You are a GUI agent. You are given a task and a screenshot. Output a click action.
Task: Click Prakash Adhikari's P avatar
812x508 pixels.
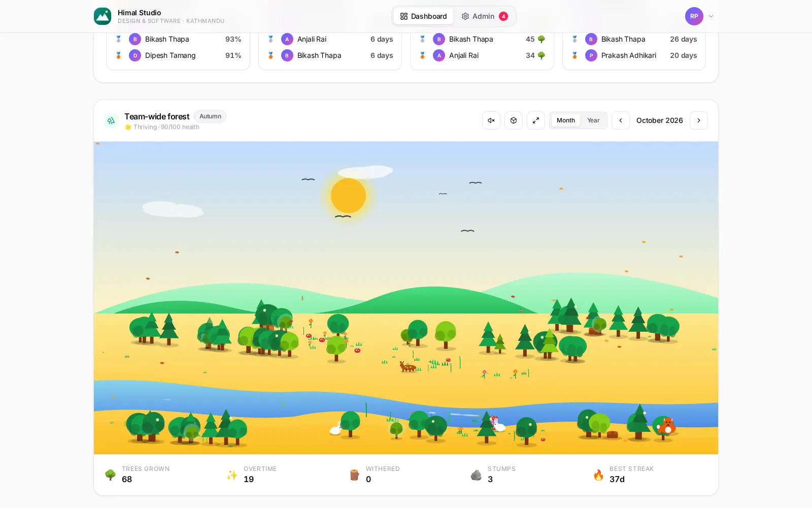(x=591, y=55)
